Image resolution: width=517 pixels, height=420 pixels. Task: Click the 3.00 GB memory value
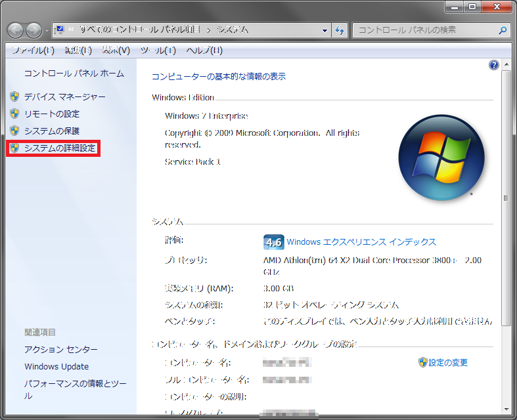pos(279,289)
